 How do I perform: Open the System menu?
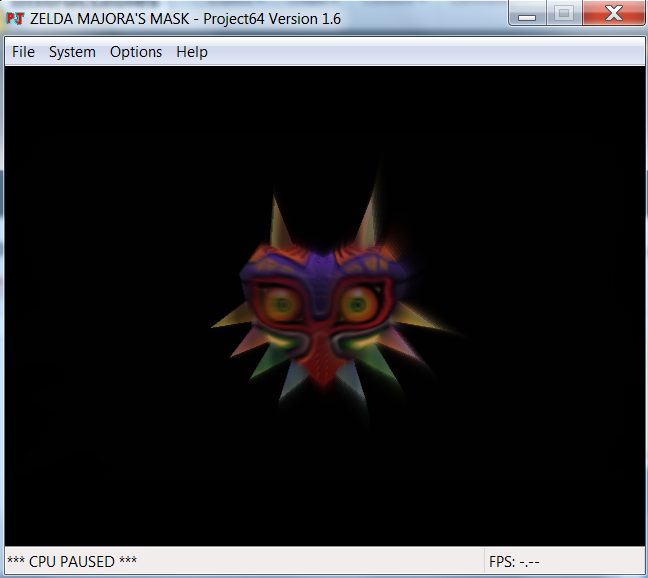72,52
